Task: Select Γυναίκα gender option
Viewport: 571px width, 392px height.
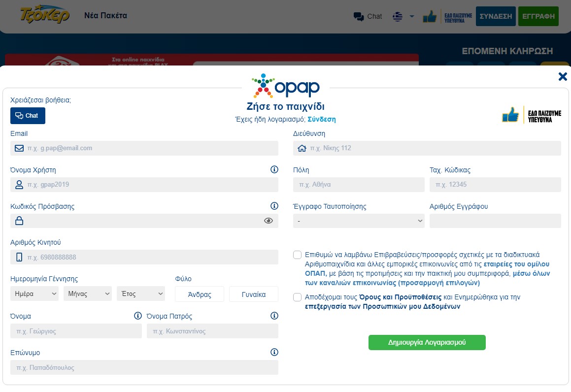Action: (x=253, y=294)
